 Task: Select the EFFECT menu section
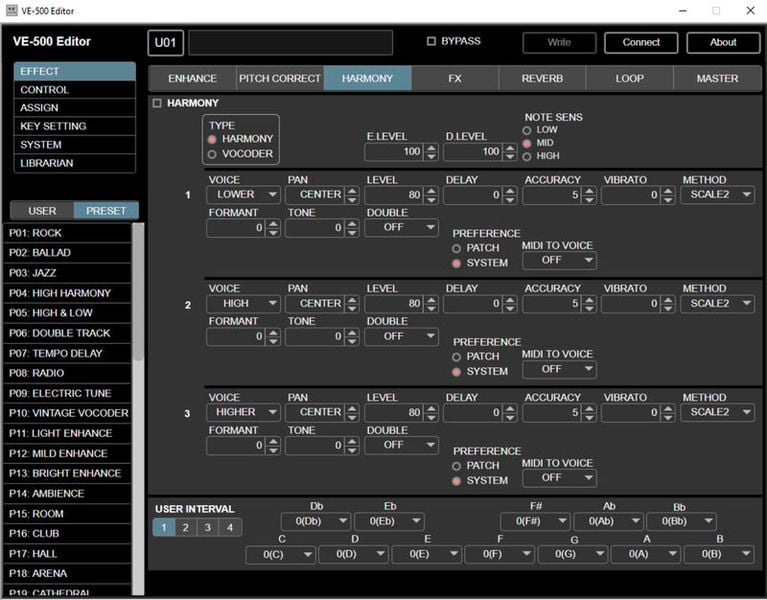pyautogui.click(x=74, y=71)
